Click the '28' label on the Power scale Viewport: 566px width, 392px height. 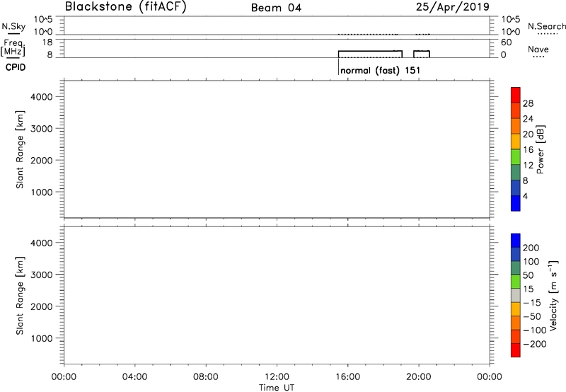[x=528, y=103]
